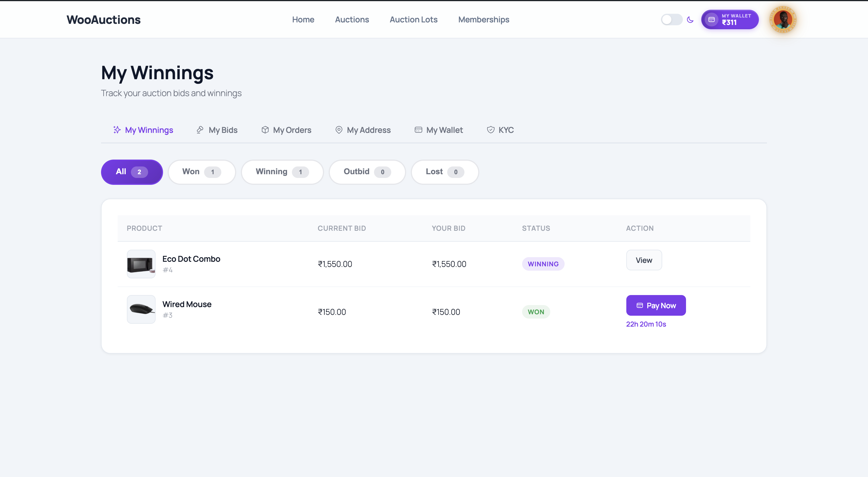The height and width of the screenshot is (477, 868).
Task: Click the moon icon in the header
Action: tap(690, 20)
